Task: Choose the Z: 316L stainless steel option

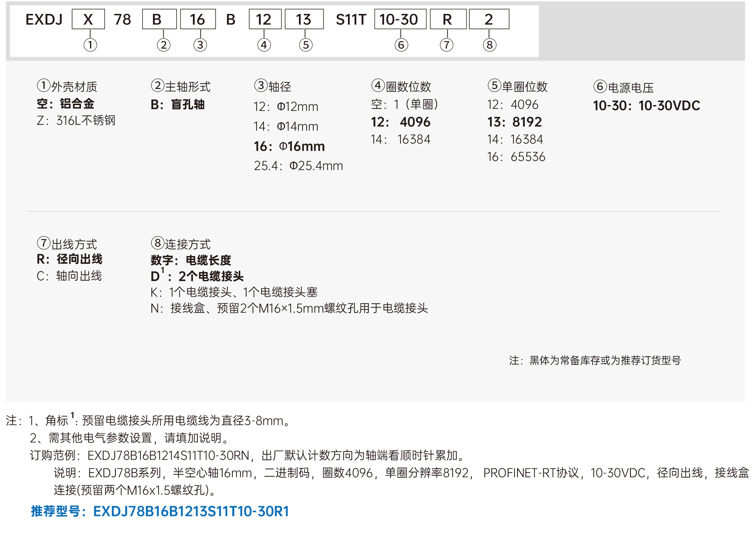Action: [76, 121]
